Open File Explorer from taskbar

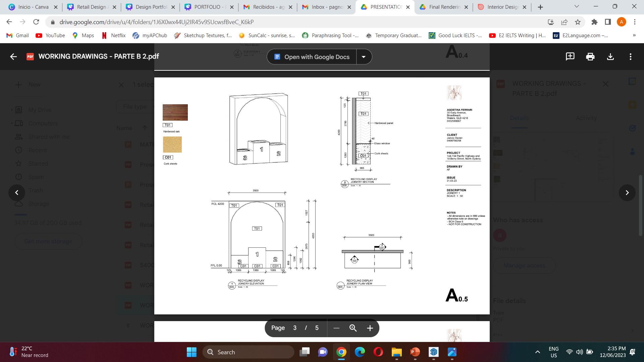point(396,352)
